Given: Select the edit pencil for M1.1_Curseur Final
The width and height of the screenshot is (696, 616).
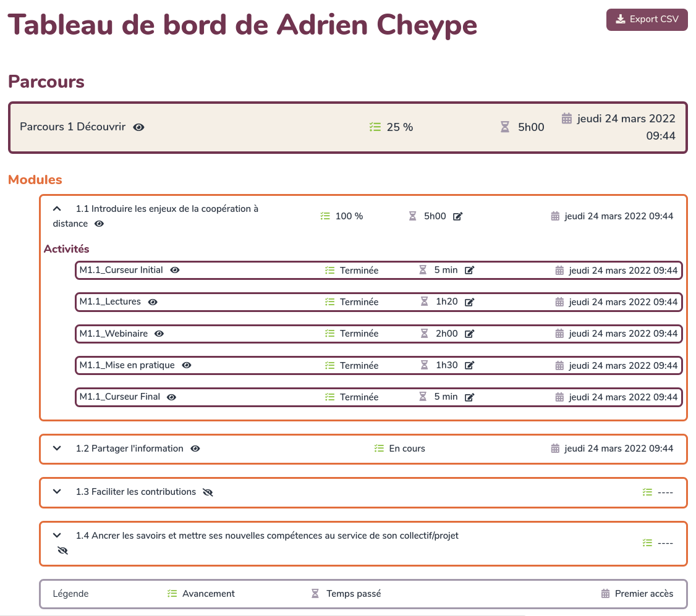Looking at the screenshot, I should point(470,397).
